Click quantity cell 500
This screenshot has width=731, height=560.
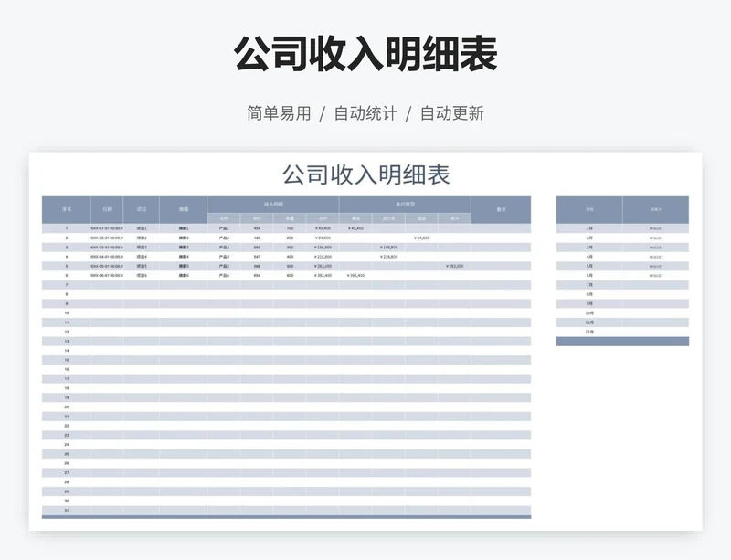tap(290, 266)
